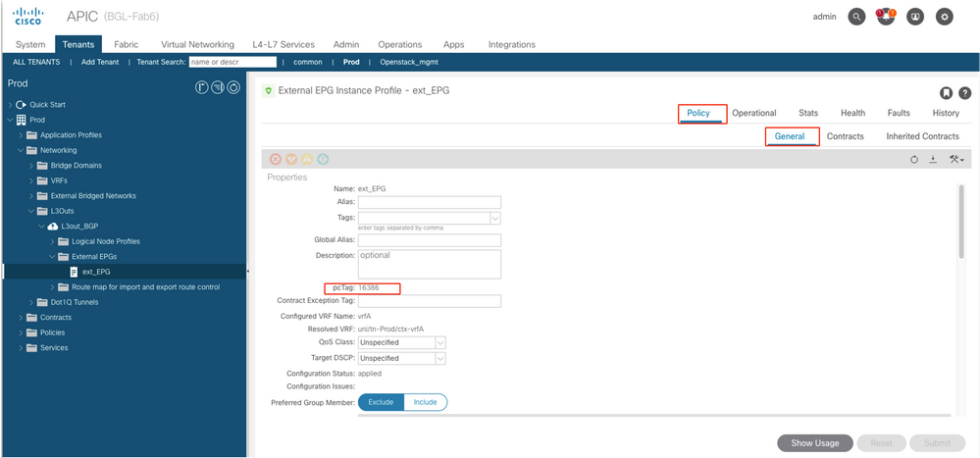Select Include for Preferred Group Member

(x=425, y=402)
